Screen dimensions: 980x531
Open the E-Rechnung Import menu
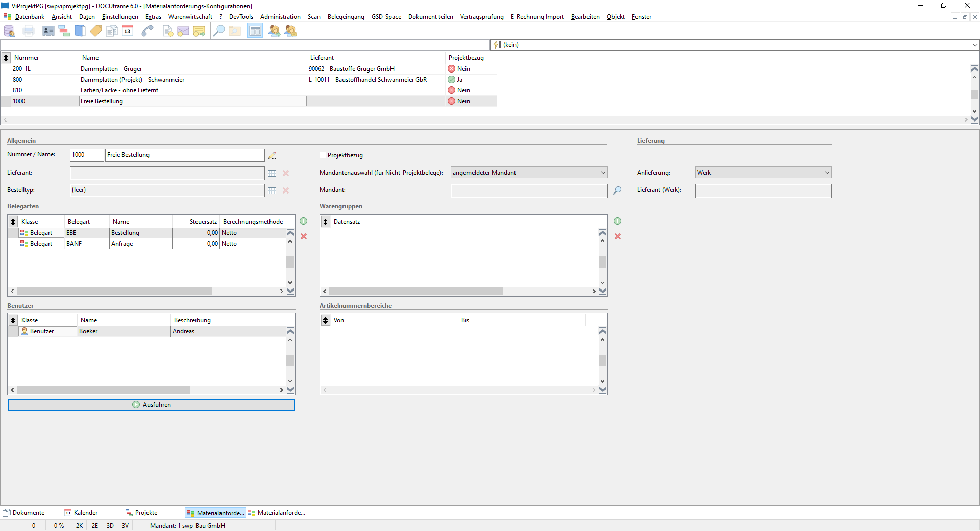537,17
